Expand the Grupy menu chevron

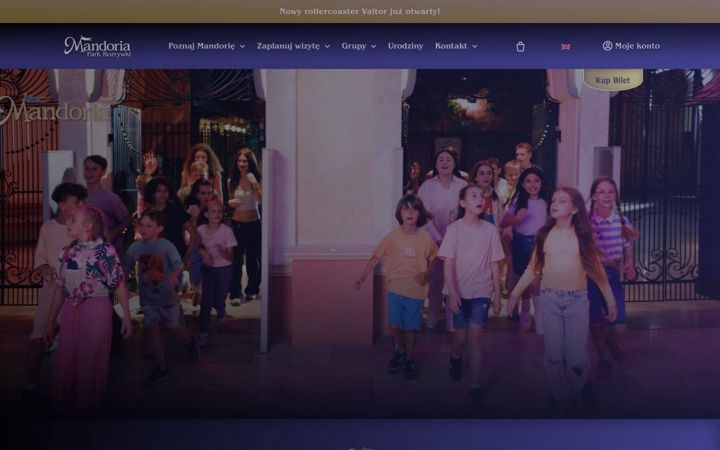[373, 46]
